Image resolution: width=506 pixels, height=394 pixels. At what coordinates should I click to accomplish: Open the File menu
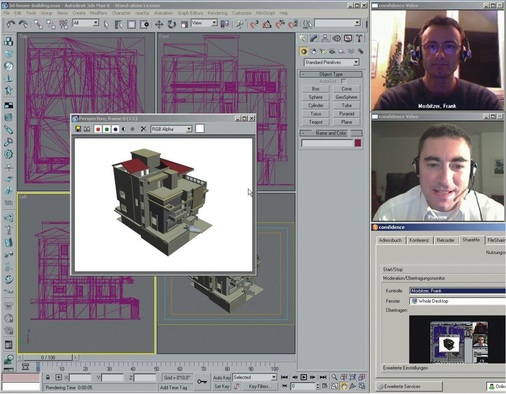click(x=7, y=13)
